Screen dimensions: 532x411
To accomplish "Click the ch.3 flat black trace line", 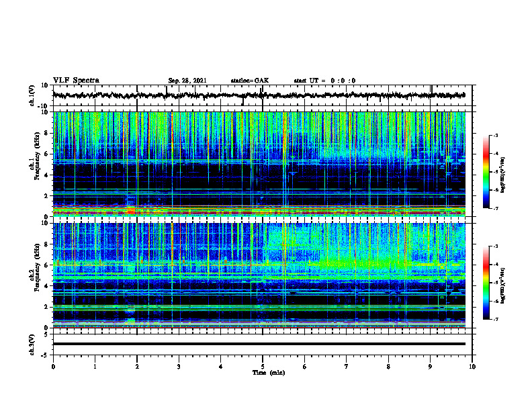I will pyautogui.click(x=259, y=344).
